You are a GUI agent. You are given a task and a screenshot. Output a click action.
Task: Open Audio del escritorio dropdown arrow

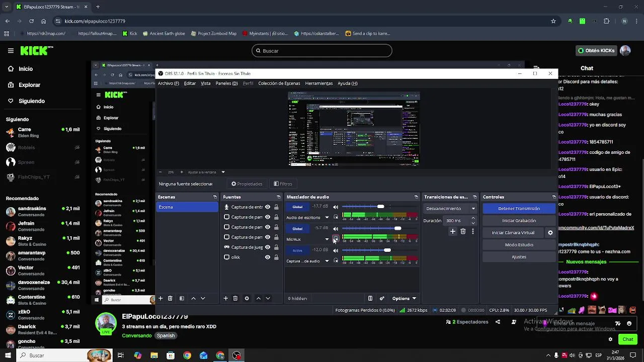pos(327,218)
